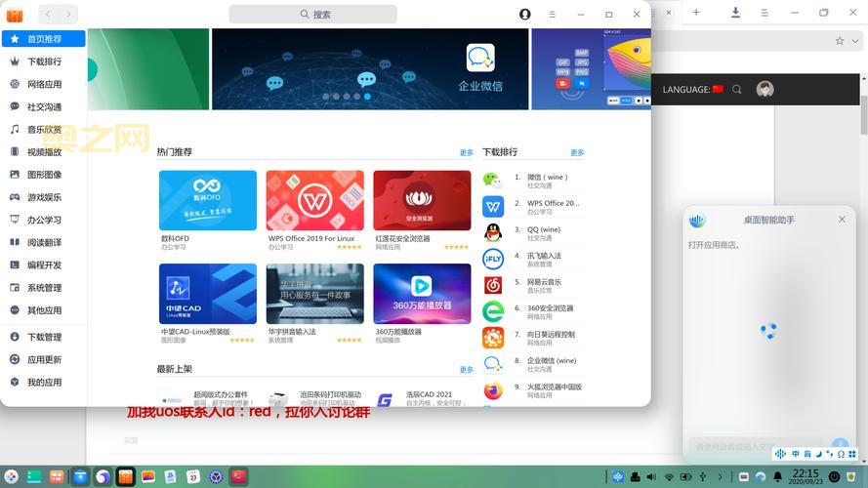Expand the system tray arrow on taskbar
The image size is (868, 488).
click(721, 476)
